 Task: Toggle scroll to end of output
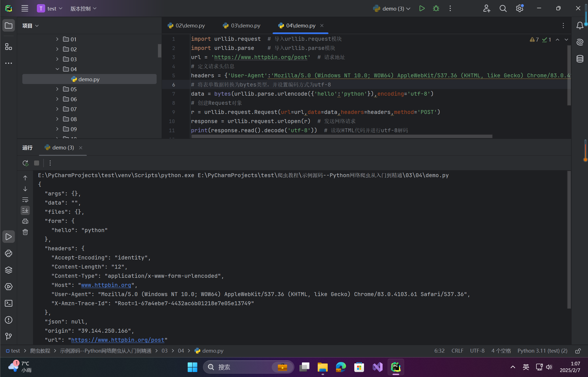pos(25,210)
